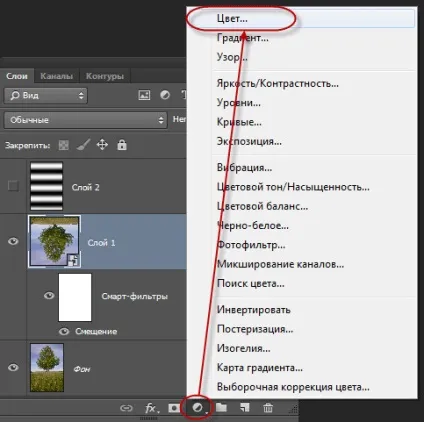Select Изогелия... adjustment
Viewport: 424px width, 422px height.
(302, 348)
